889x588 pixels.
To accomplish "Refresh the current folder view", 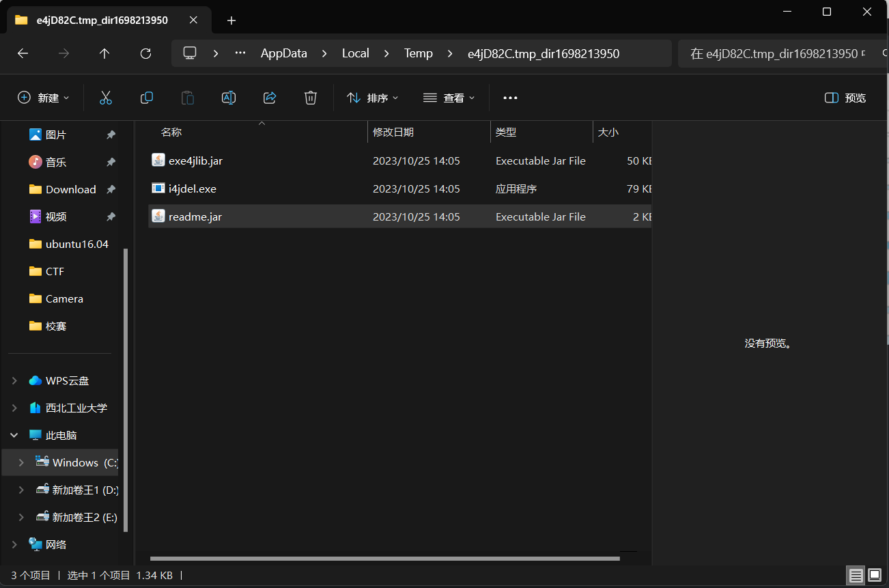I will click(x=145, y=53).
